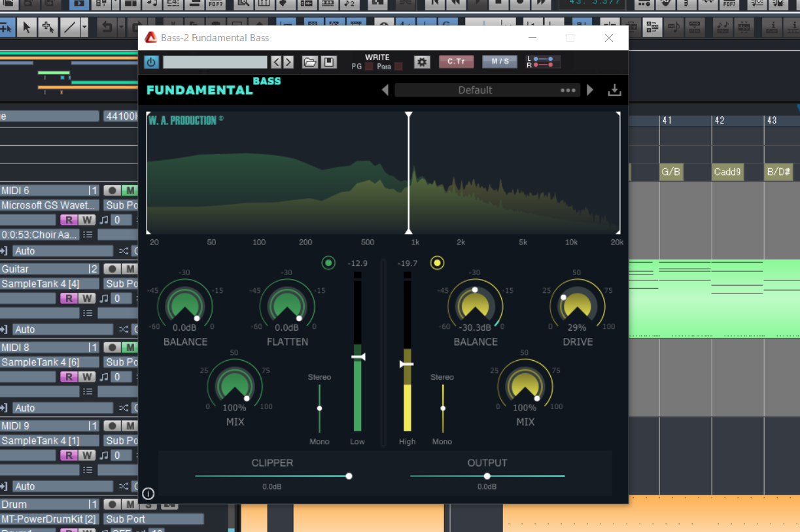Click the DRIVE knob
Viewport: 800px width, 532px height.
[x=578, y=307]
